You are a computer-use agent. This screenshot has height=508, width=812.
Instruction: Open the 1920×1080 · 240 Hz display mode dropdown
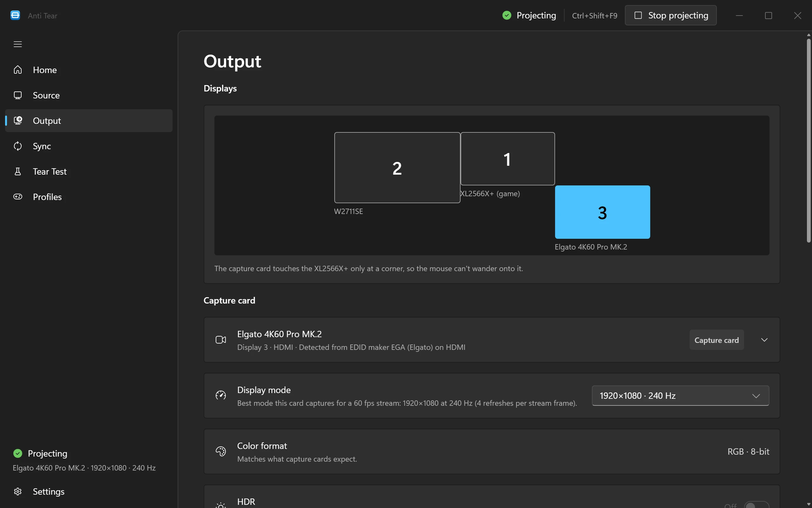pos(680,396)
